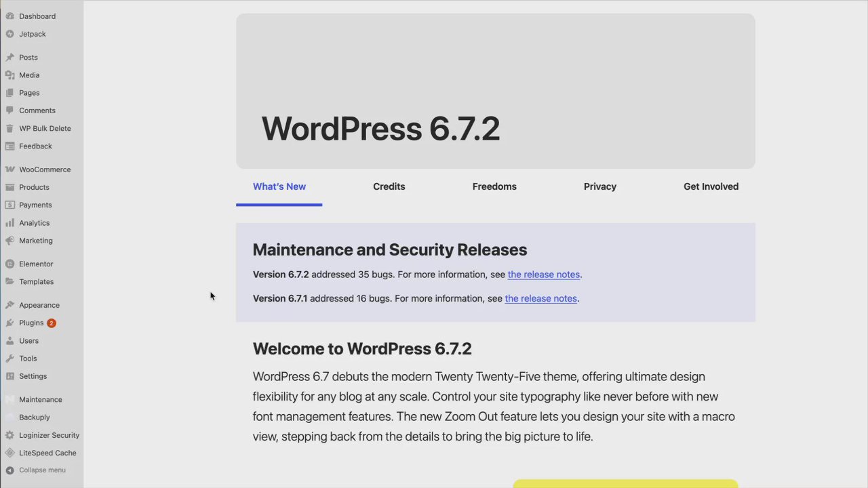The image size is (868, 488).
Task: Click the Marketing megaphone icon
Action: (x=9, y=241)
